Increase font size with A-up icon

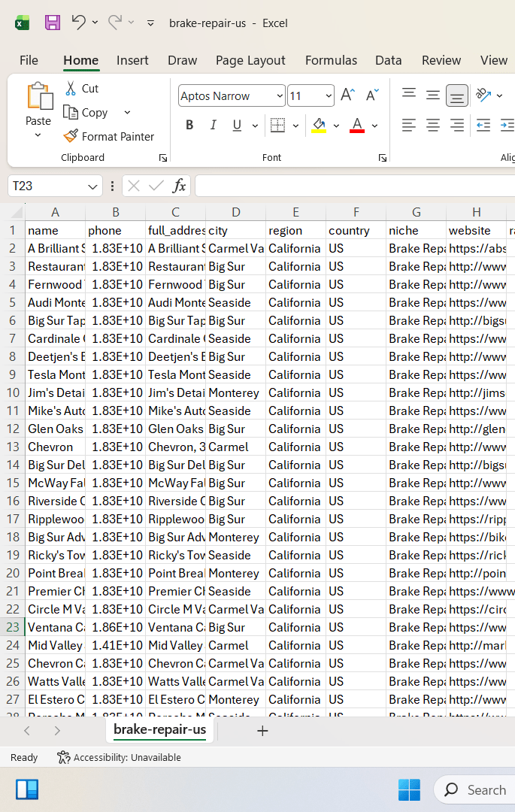click(347, 95)
